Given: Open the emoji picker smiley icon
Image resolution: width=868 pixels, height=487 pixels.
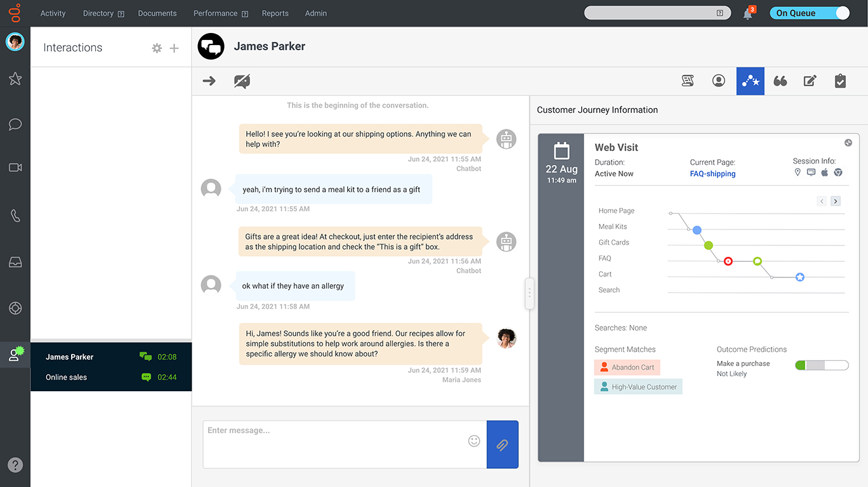Looking at the screenshot, I should pos(474,441).
